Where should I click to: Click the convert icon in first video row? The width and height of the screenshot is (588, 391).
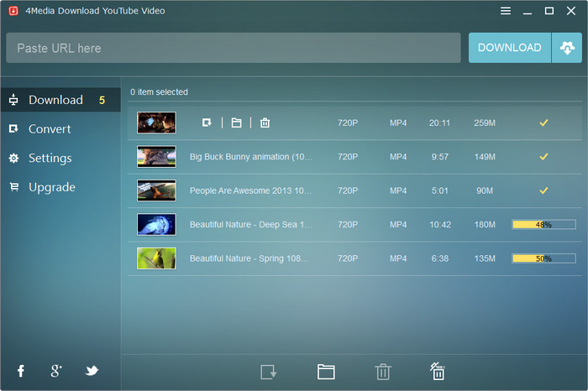[x=207, y=123]
